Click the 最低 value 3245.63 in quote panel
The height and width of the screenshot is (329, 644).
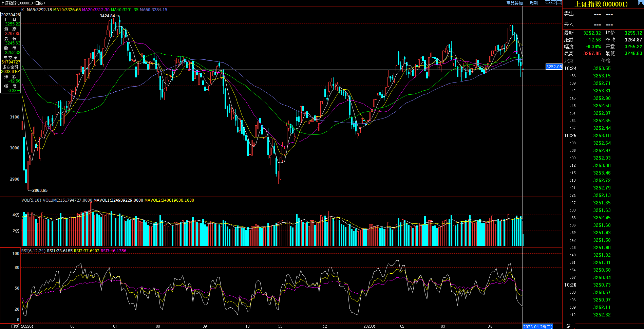[x=633, y=53]
